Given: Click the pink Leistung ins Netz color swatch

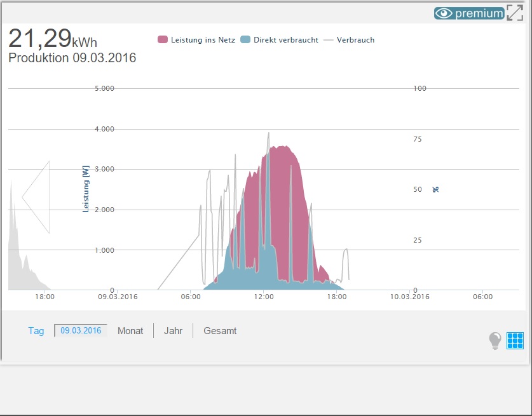Looking at the screenshot, I should coord(163,40).
